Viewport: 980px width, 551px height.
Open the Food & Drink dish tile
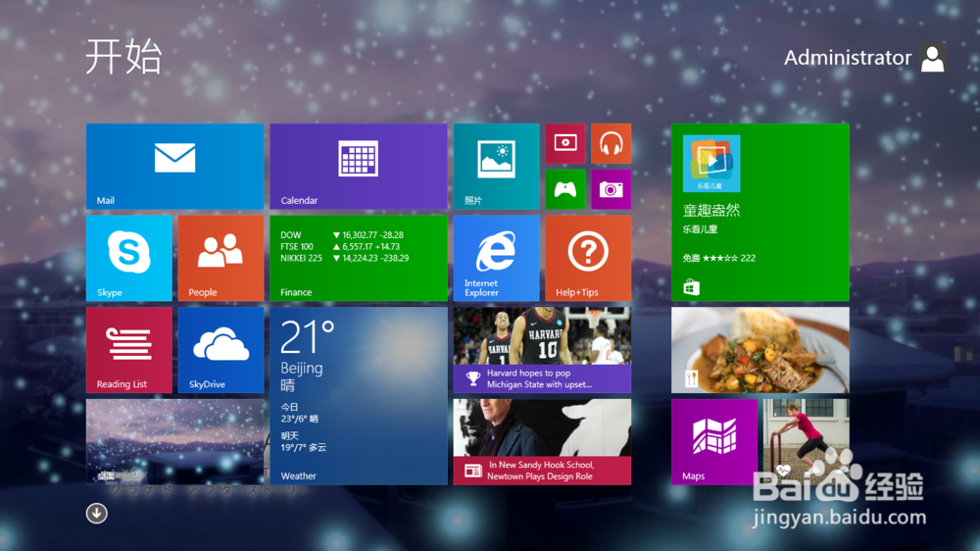[x=760, y=350]
